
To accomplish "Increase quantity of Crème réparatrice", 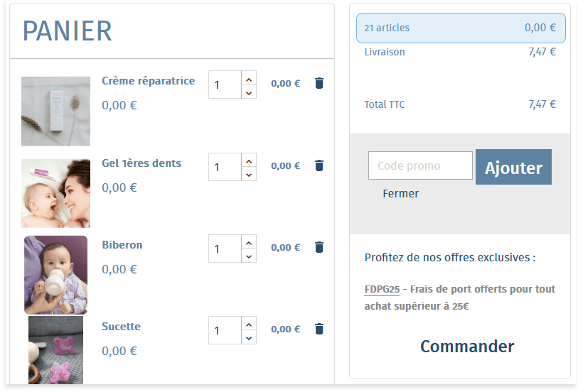I will click(249, 78).
